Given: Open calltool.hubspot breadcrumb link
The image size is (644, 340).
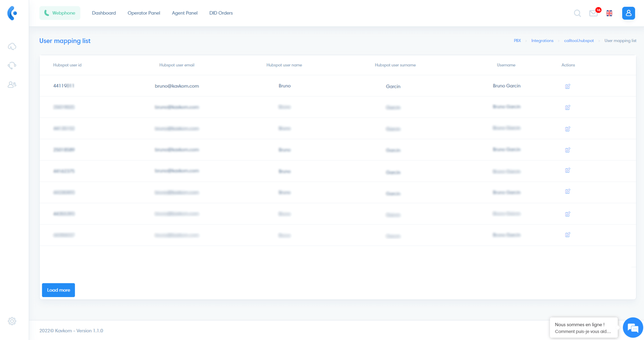Looking at the screenshot, I should [x=579, y=41].
